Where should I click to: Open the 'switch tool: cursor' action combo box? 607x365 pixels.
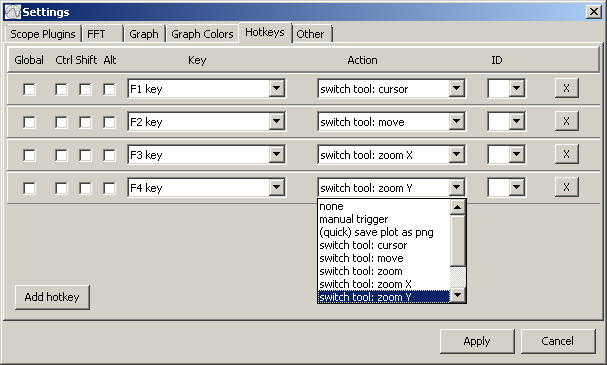click(391, 89)
